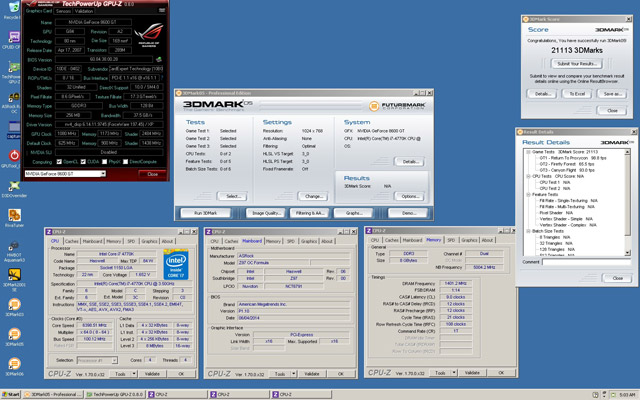
Task: Open the 3DMark06 desktop shortcut
Action: 12,365
